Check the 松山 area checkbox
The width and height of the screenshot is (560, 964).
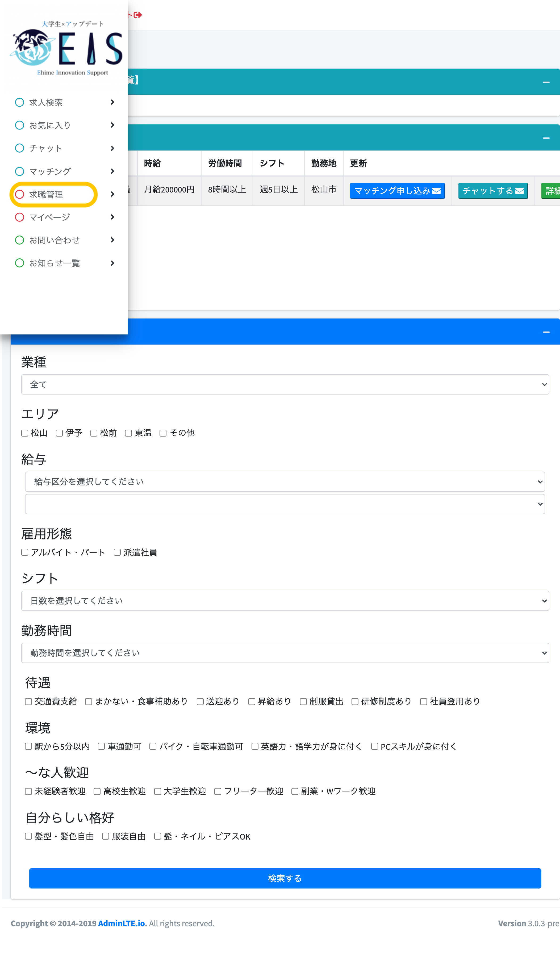(x=24, y=433)
